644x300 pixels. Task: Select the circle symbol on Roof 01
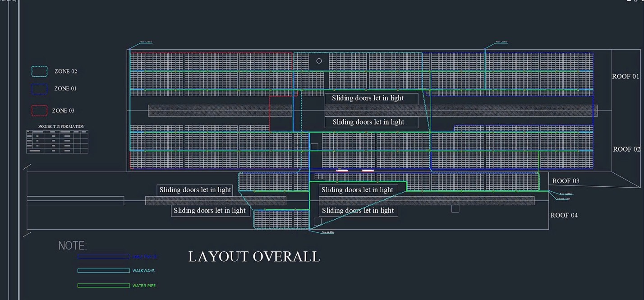[319, 61]
